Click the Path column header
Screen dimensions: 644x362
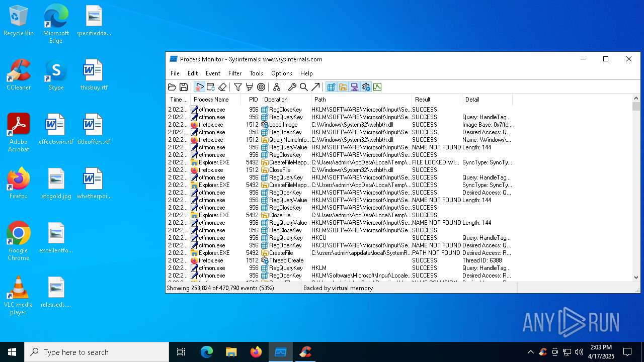click(x=362, y=100)
